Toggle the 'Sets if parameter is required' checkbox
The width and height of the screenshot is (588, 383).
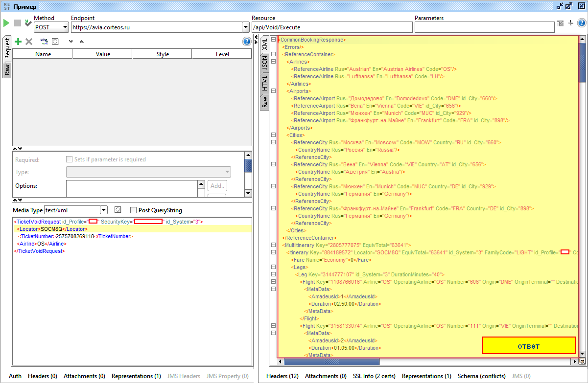[x=69, y=159]
